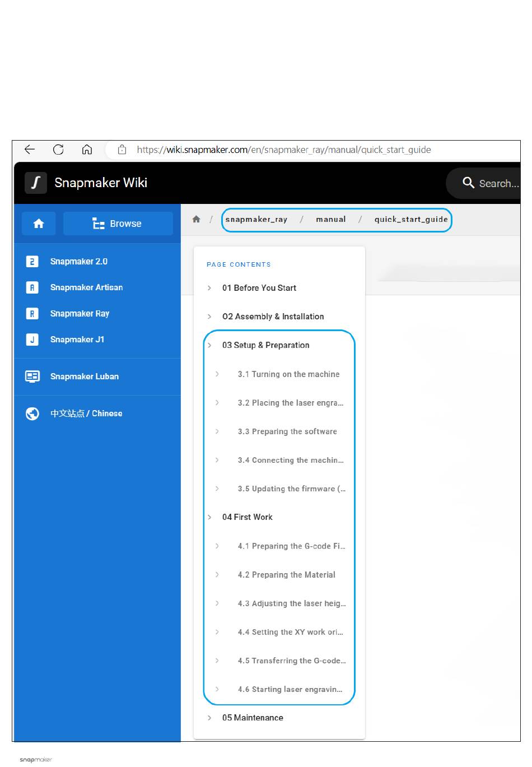View site security lock icon in address bar

coord(122,150)
